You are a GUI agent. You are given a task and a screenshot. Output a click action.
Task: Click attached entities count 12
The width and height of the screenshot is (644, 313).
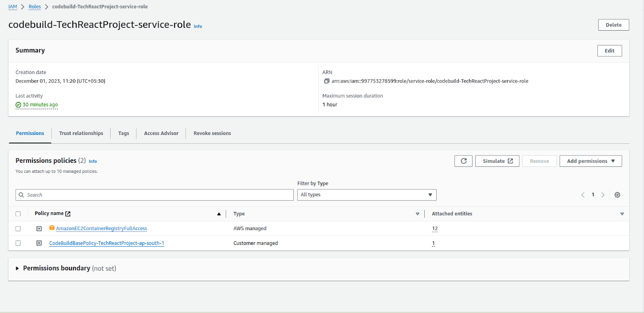pyautogui.click(x=435, y=228)
